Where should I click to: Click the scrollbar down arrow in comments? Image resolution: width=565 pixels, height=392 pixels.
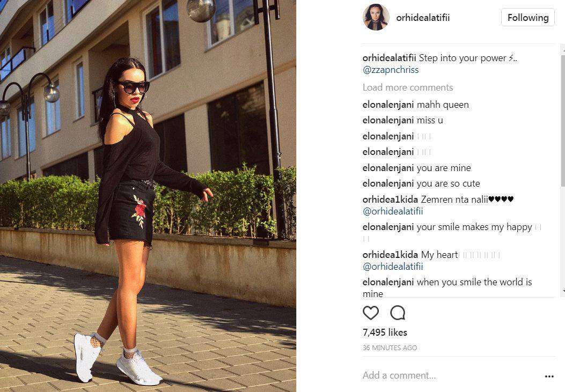tap(563, 291)
